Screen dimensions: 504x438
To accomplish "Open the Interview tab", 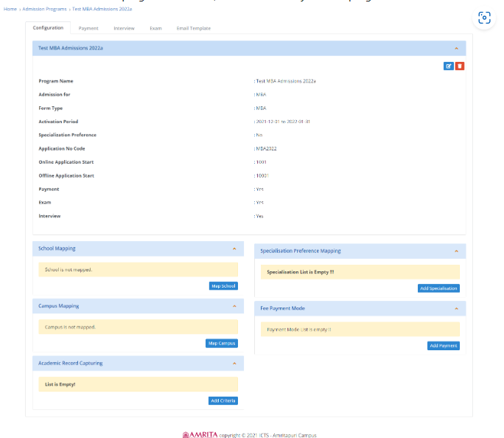I will [x=124, y=28].
